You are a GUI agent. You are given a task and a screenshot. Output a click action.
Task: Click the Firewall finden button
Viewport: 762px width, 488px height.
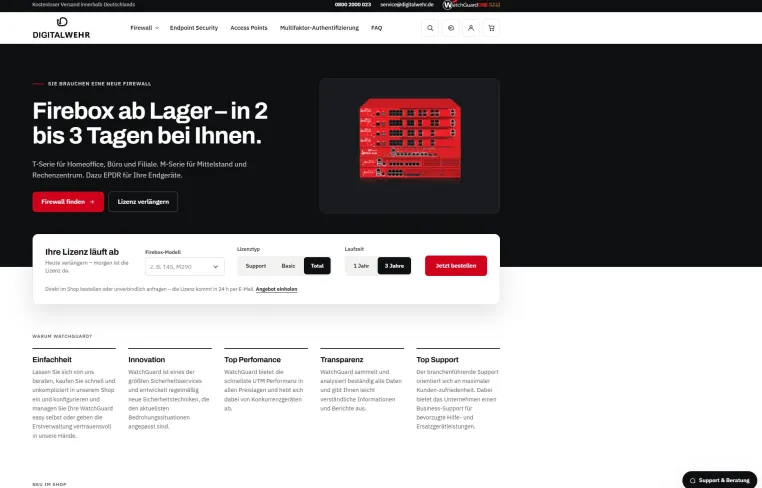tap(68, 202)
